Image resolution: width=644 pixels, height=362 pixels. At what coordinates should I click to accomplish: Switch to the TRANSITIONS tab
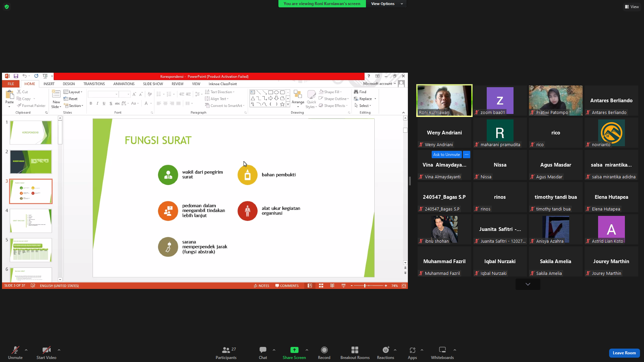click(x=94, y=84)
